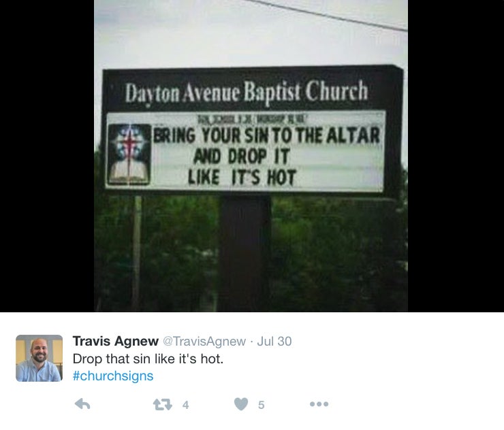This screenshot has width=504, height=430.
Task: Open the three-dot more options menu
Action: click(x=319, y=404)
